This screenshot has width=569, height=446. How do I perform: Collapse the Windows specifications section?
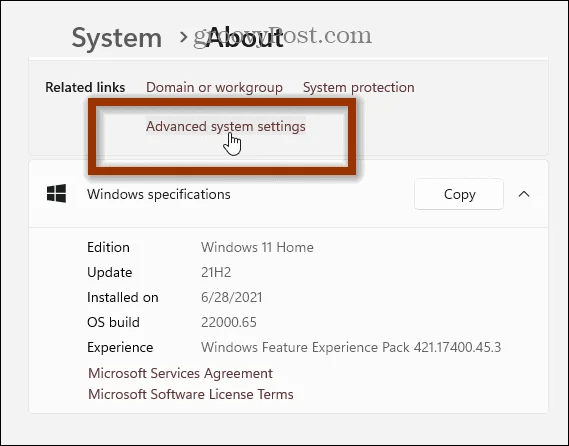point(524,194)
